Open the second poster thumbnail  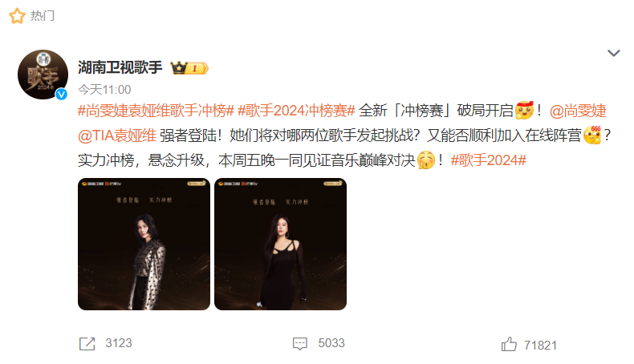coord(280,244)
